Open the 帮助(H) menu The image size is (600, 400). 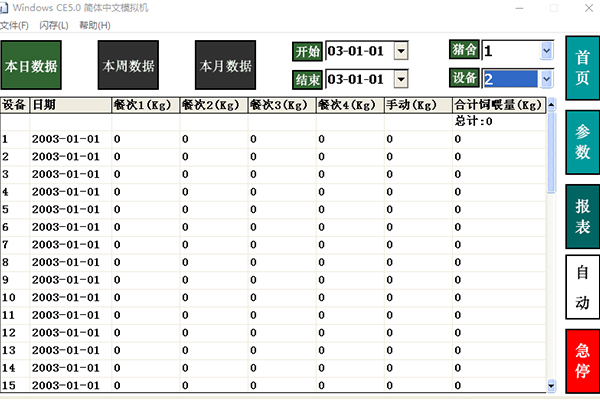(x=95, y=25)
